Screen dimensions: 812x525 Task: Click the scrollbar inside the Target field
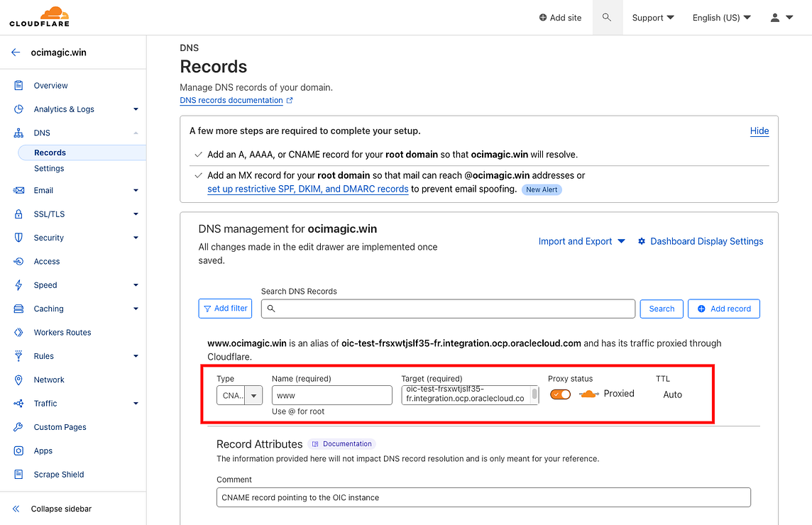pos(534,394)
